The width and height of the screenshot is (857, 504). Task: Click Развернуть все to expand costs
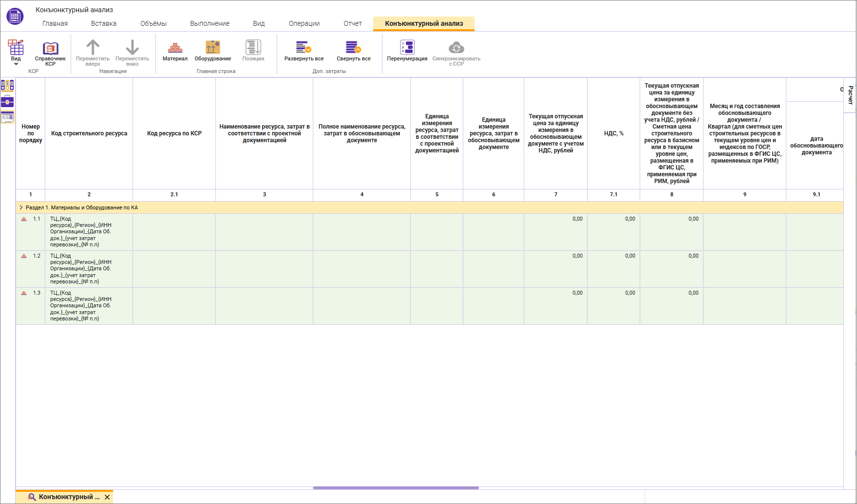click(304, 51)
